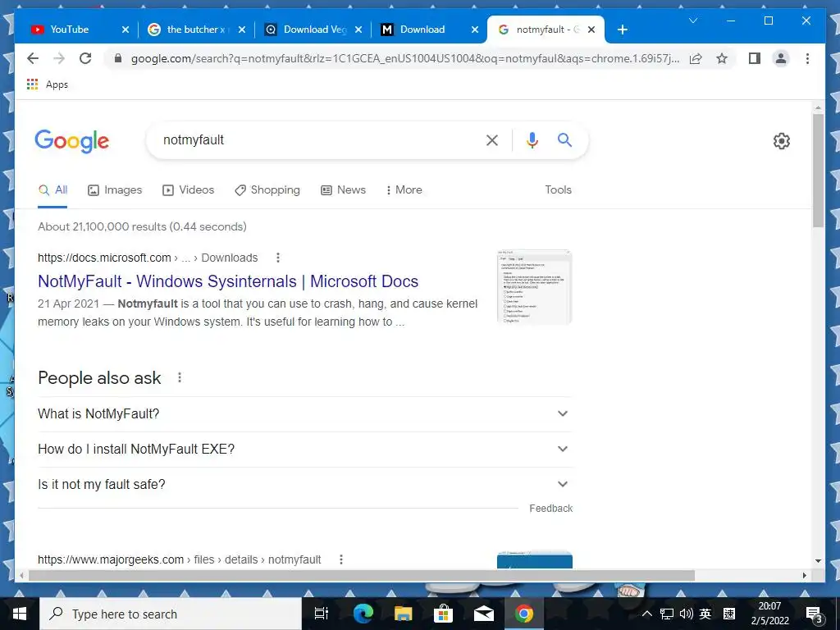Click docs.microsoft.com breadcrumb URL
Image resolution: width=840 pixels, height=630 pixels.
tap(148, 258)
